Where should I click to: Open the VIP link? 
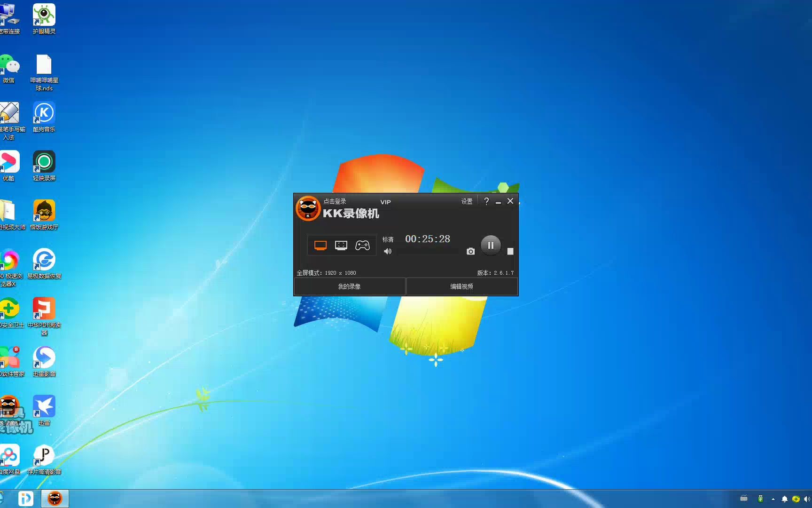coord(385,202)
